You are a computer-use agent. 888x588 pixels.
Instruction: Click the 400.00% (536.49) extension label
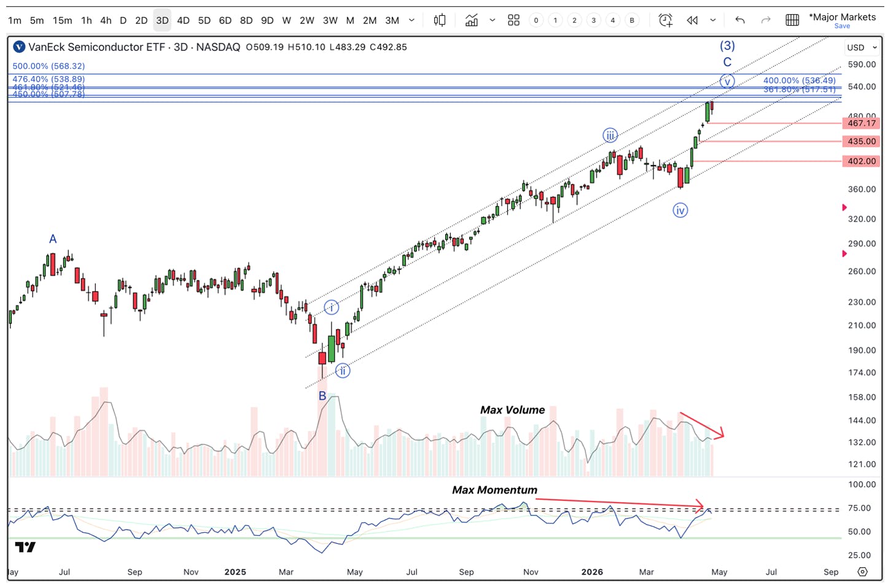[799, 80]
